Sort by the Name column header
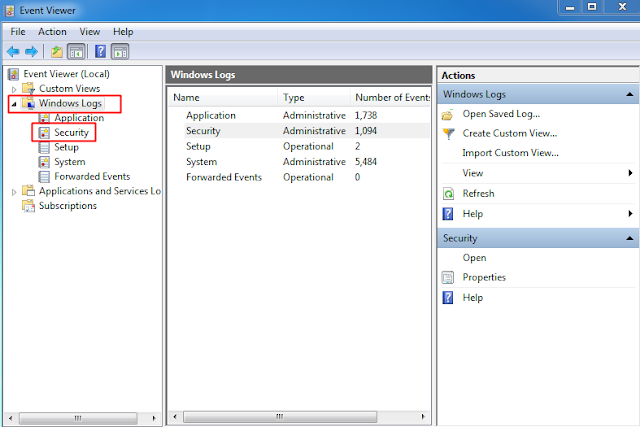Viewport: 640px width, 427px height. point(222,98)
